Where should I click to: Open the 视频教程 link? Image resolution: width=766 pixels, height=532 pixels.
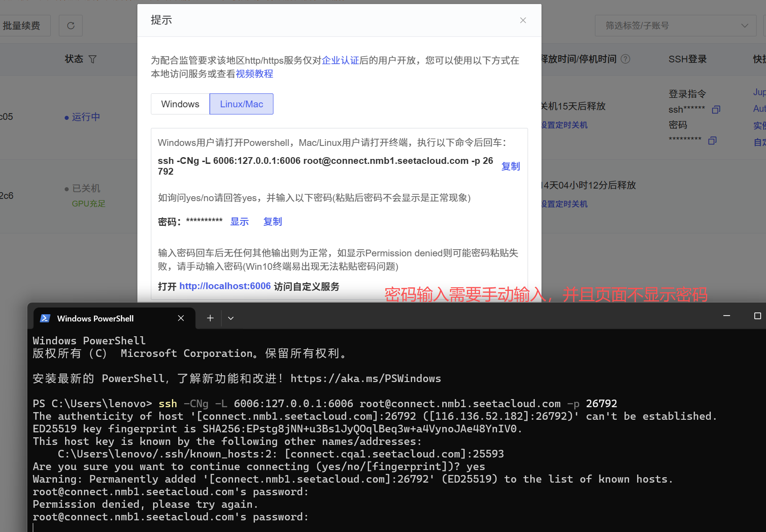(x=255, y=74)
